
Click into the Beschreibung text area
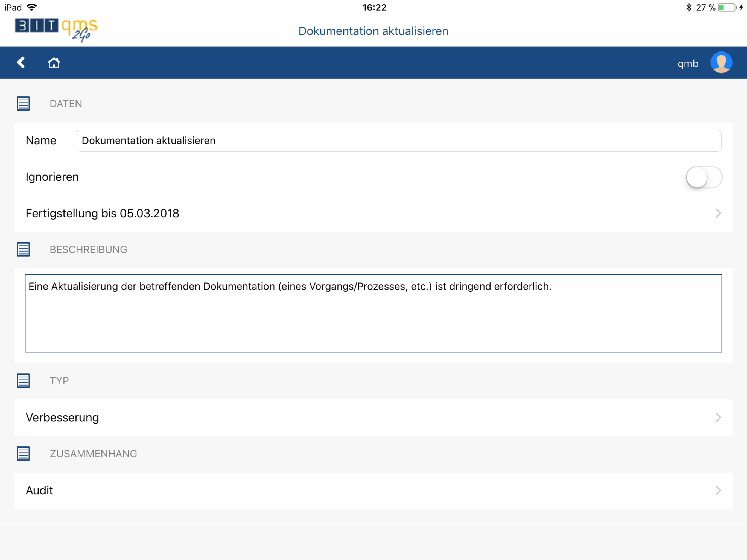373,313
